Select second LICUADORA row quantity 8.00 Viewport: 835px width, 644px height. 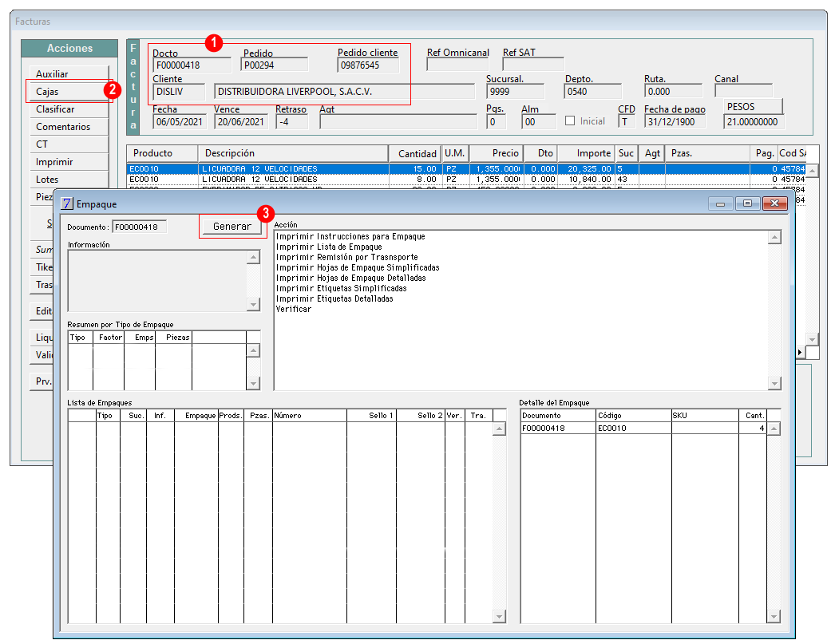415,180
